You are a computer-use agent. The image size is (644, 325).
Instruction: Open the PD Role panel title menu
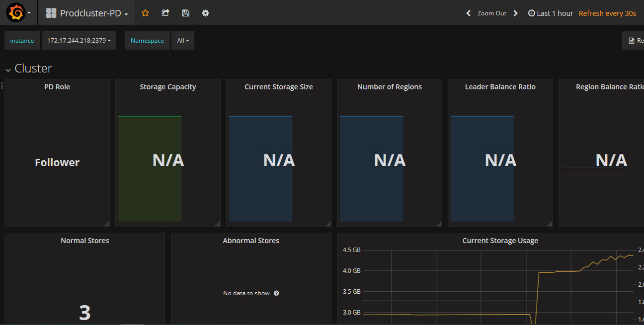57,87
